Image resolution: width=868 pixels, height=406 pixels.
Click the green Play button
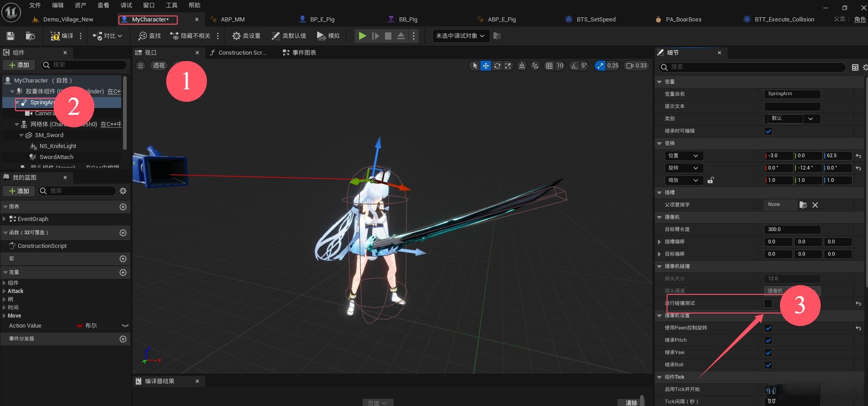tap(362, 36)
